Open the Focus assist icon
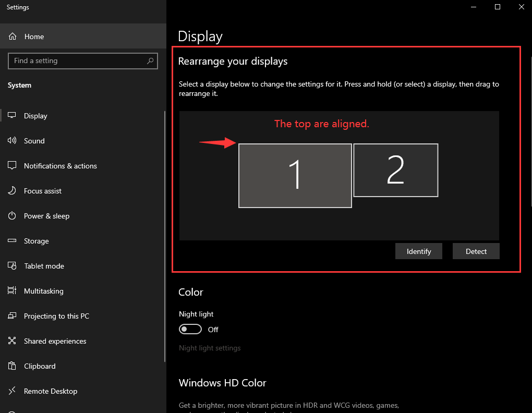This screenshot has height=413, width=532. point(11,191)
